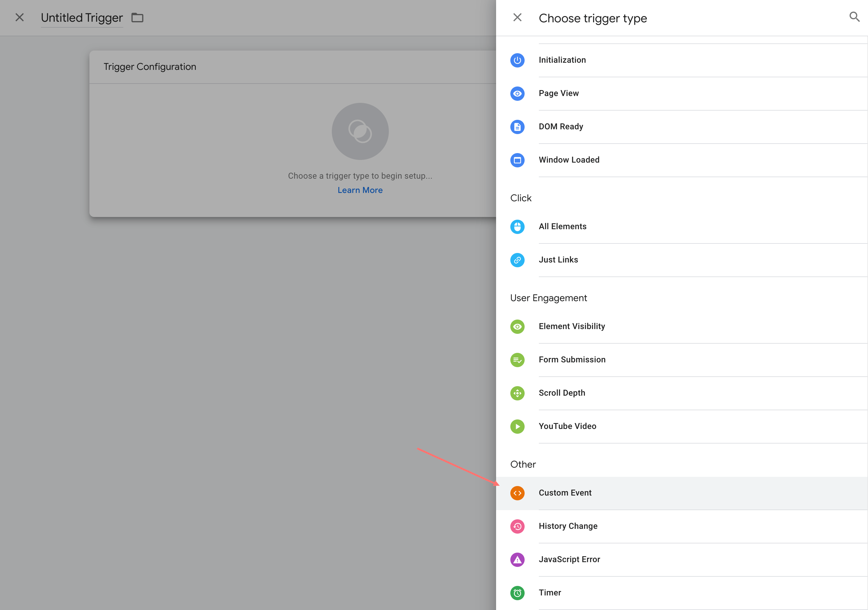Choose Page View trigger type

pyautogui.click(x=682, y=93)
